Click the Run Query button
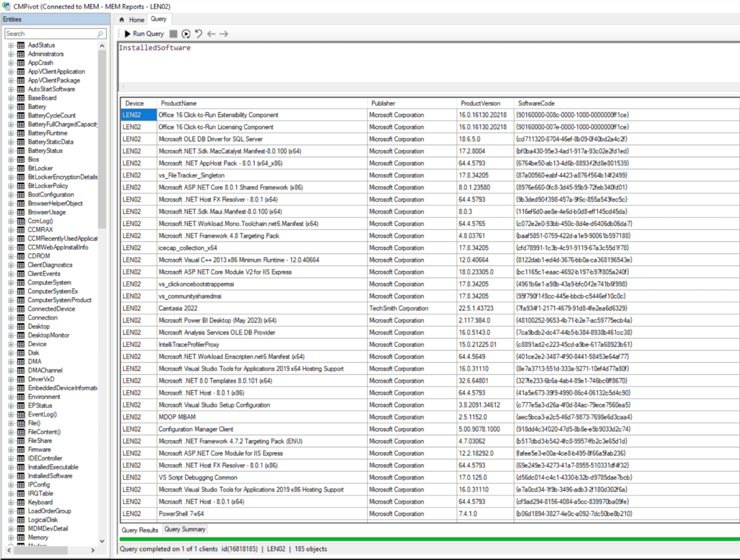Viewport: 740px width, 560px height. (x=144, y=34)
